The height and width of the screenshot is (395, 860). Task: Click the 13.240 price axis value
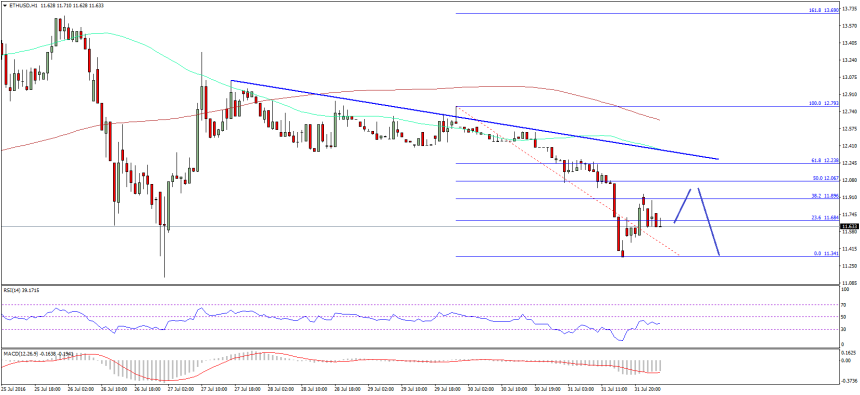[851, 60]
